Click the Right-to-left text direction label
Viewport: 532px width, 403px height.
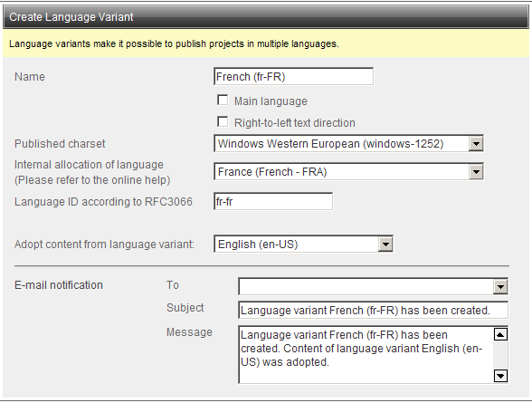pos(295,122)
